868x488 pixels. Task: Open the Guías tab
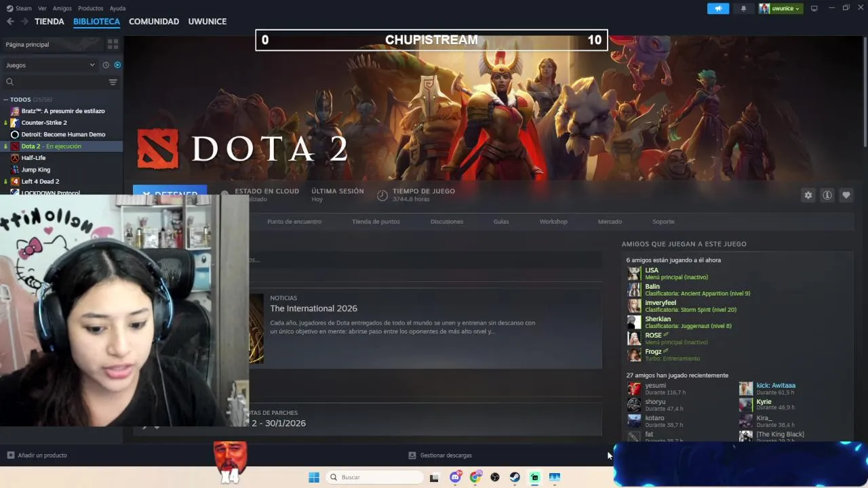click(x=501, y=222)
